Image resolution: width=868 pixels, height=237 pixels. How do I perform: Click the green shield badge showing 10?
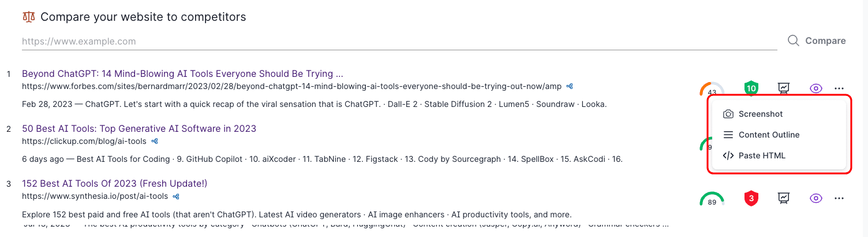point(751,88)
